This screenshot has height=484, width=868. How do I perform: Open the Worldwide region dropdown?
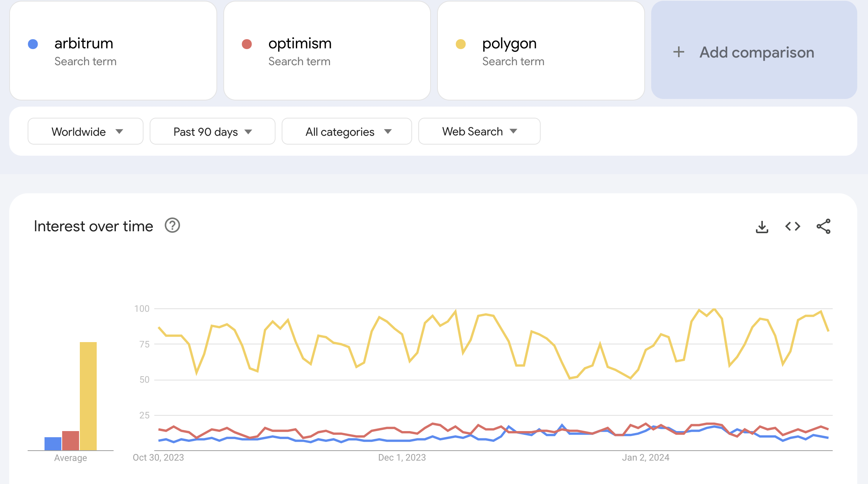86,132
